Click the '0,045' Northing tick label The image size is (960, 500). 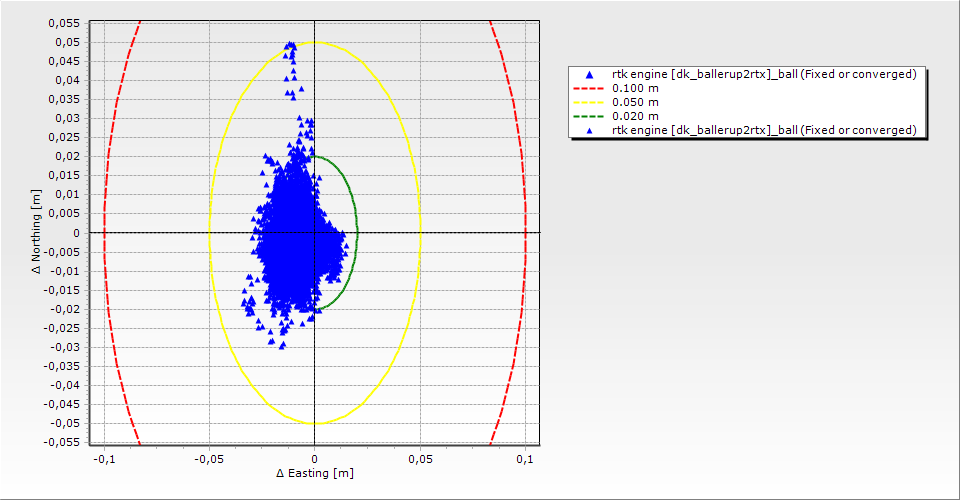click(x=64, y=61)
